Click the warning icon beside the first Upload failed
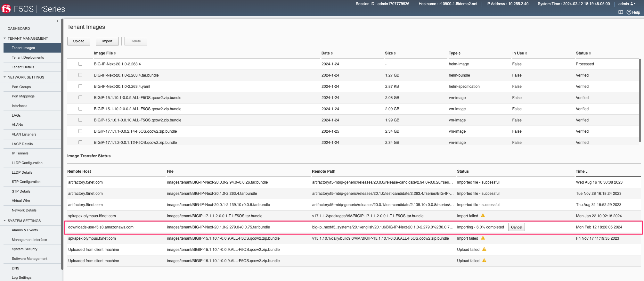This screenshot has height=281, width=644. (484, 249)
